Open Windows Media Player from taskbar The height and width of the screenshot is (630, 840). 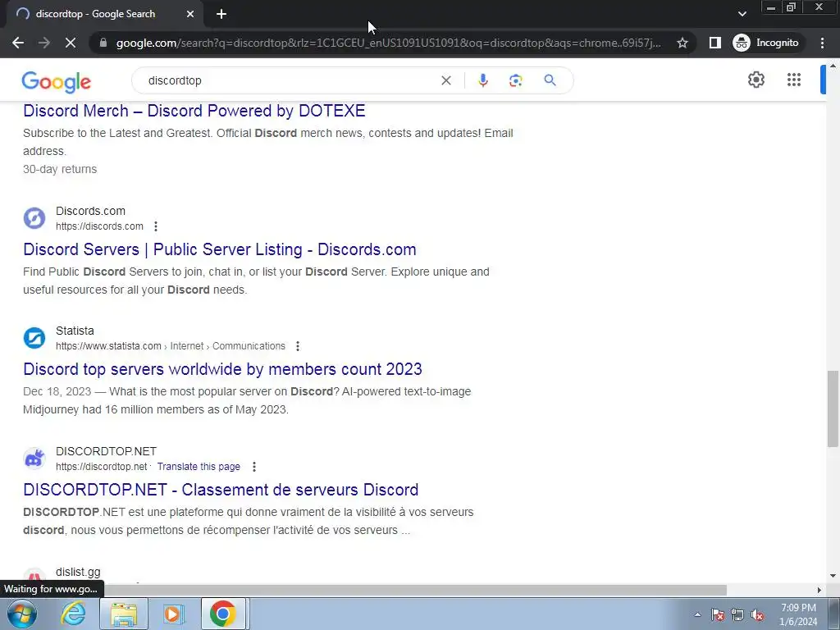(x=173, y=614)
